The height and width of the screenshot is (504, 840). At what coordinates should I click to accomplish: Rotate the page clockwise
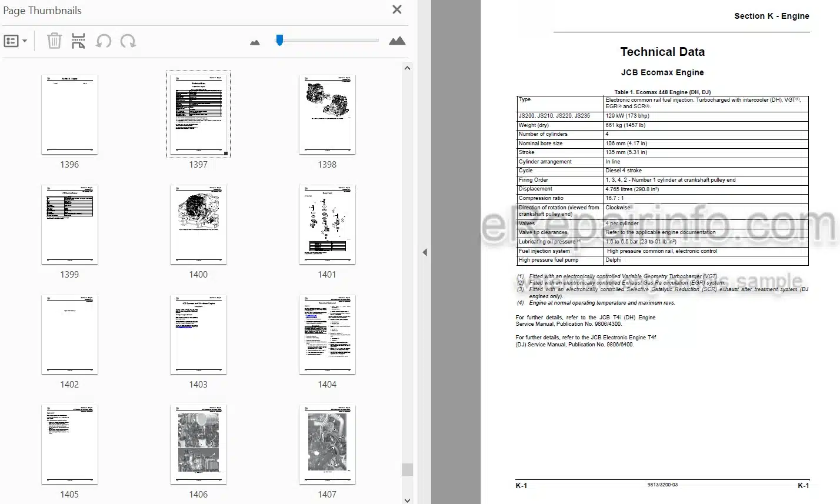[128, 41]
